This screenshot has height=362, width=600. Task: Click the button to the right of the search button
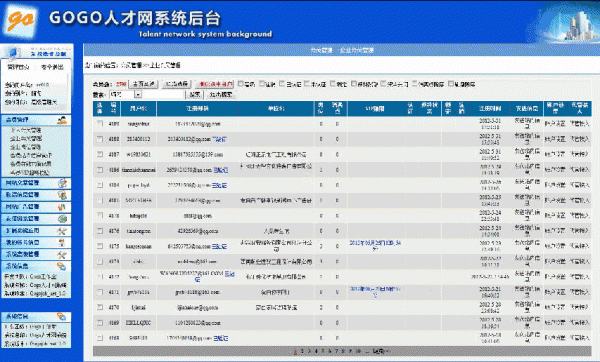221,95
